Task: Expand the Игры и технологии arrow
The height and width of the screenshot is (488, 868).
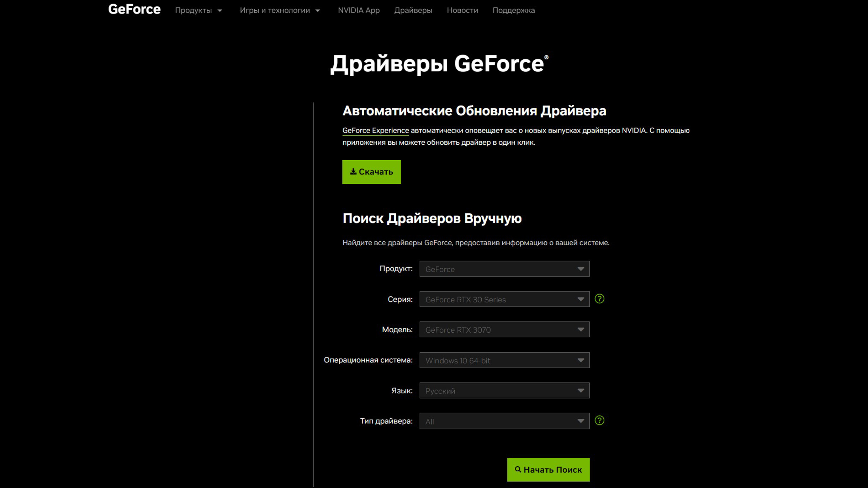Action: pos(318,11)
